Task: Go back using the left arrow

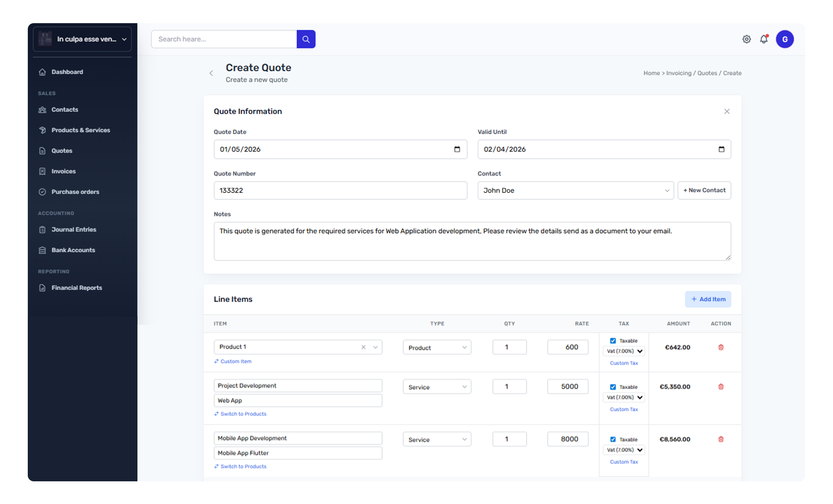Action: (211, 73)
